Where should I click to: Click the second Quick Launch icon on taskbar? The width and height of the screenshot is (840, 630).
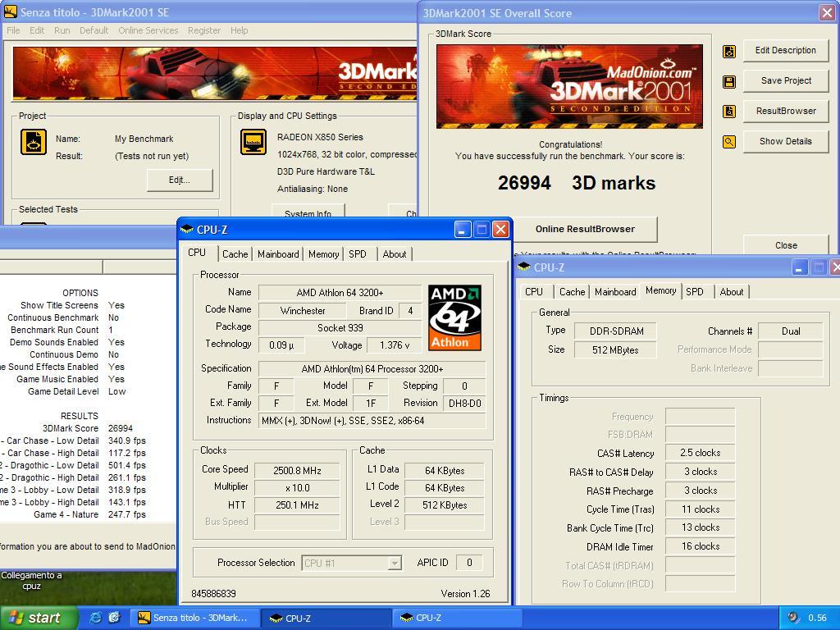pyautogui.click(x=114, y=618)
